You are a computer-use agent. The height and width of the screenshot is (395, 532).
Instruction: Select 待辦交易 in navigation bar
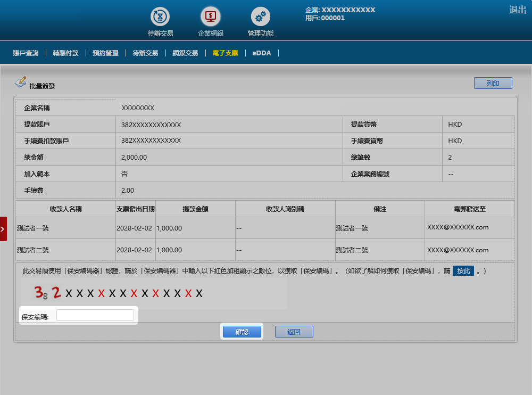click(x=145, y=53)
